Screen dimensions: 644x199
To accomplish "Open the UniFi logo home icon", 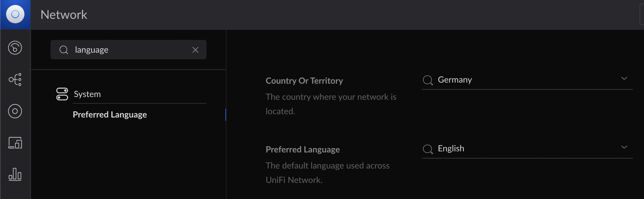I will [15, 14].
